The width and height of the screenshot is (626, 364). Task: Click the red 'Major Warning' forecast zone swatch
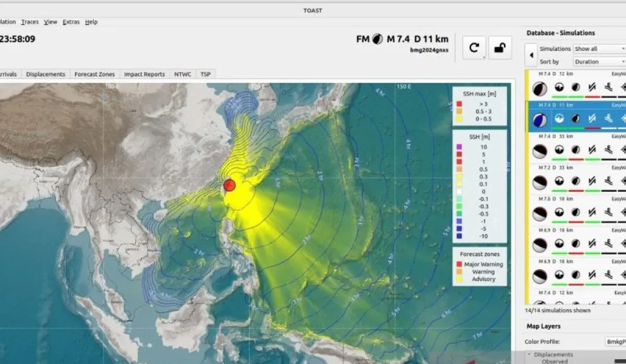pos(459,264)
